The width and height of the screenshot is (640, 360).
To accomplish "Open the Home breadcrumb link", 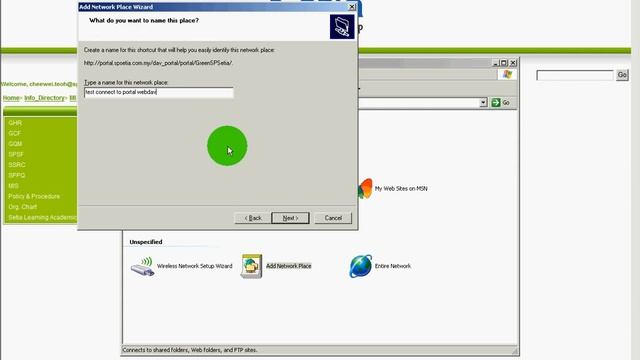I will (x=11, y=98).
